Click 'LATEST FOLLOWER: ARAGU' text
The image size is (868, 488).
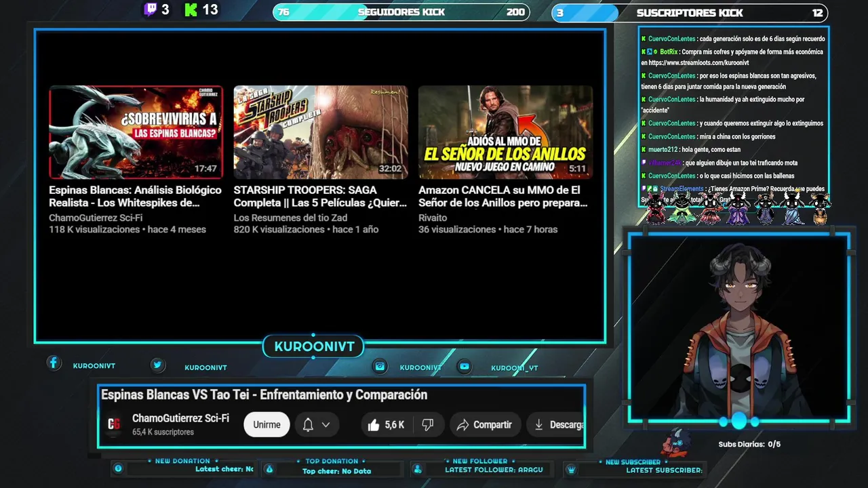point(494,470)
